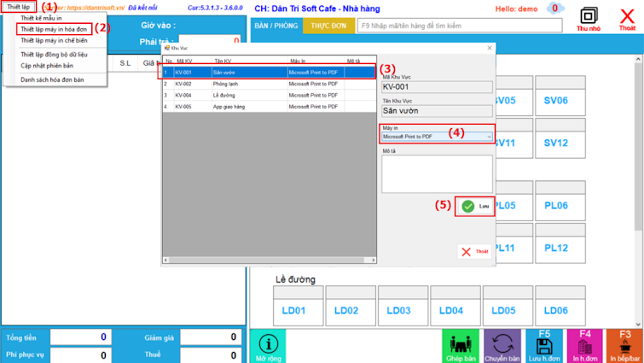Close the Khu Vực dialog window
This screenshot has width=644, height=363.
pos(489,48)
